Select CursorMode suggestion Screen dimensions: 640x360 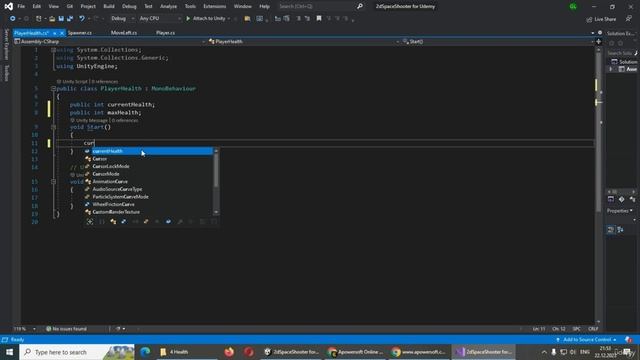pos(149,174)
